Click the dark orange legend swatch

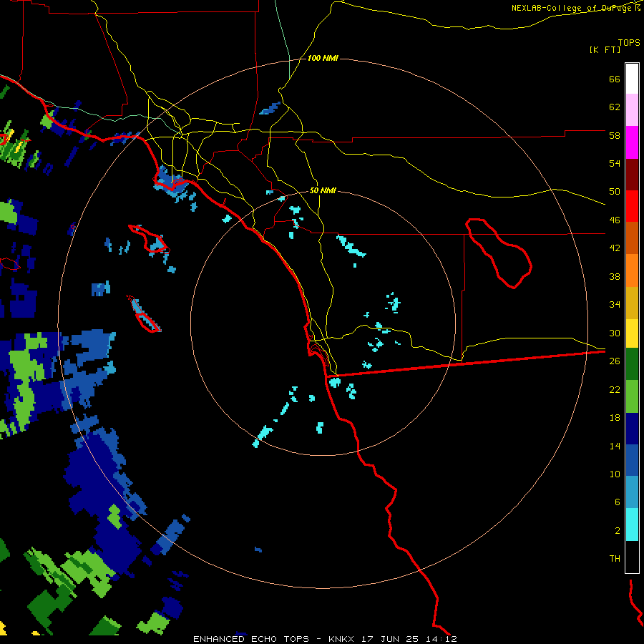click(632, 238)
